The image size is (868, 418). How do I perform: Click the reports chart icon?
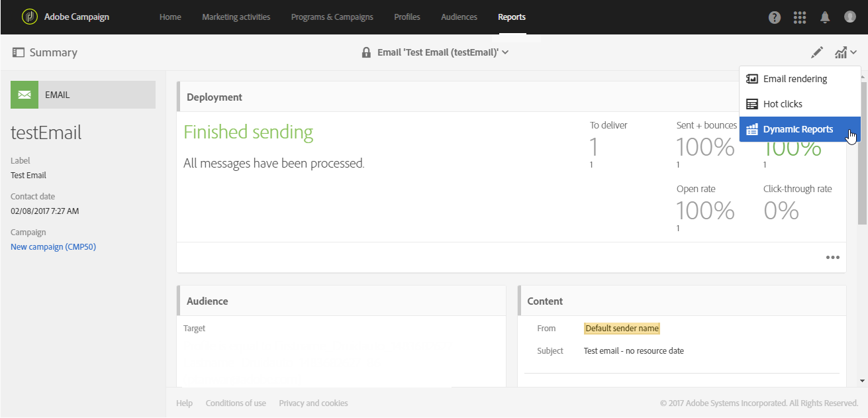pyautogui.click(x=841, y=52)
